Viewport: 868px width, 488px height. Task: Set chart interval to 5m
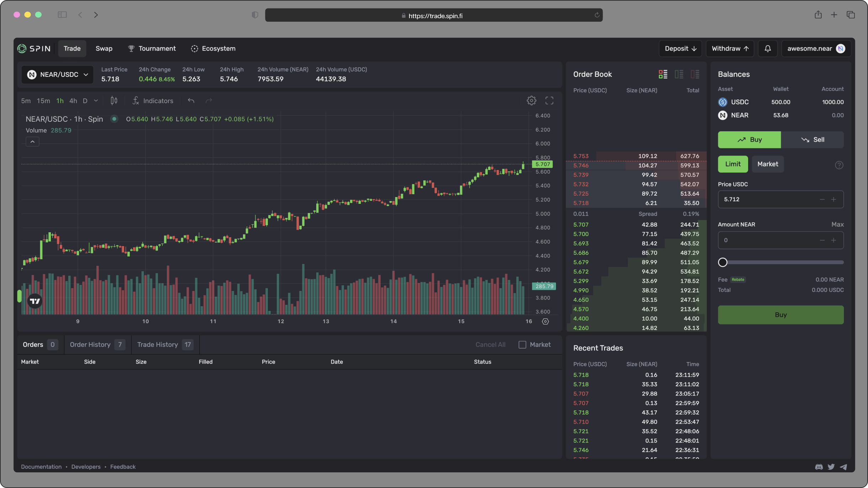click(x=26, y=101)
